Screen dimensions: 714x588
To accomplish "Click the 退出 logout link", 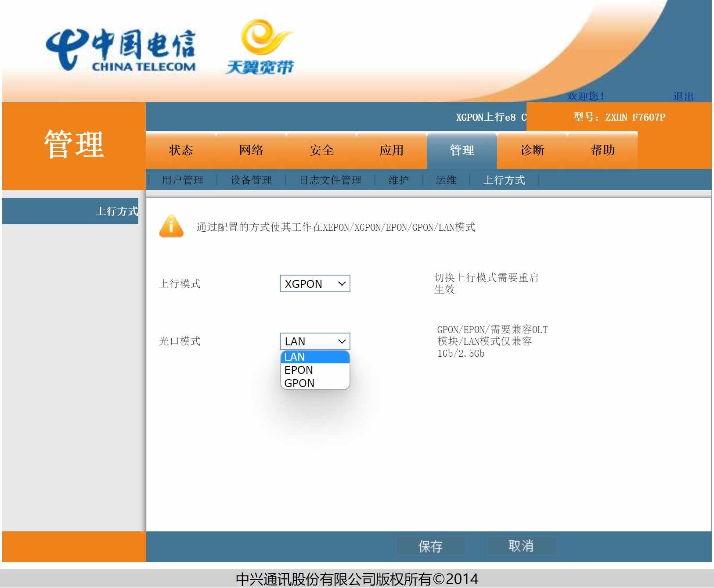I will (683, 96).
